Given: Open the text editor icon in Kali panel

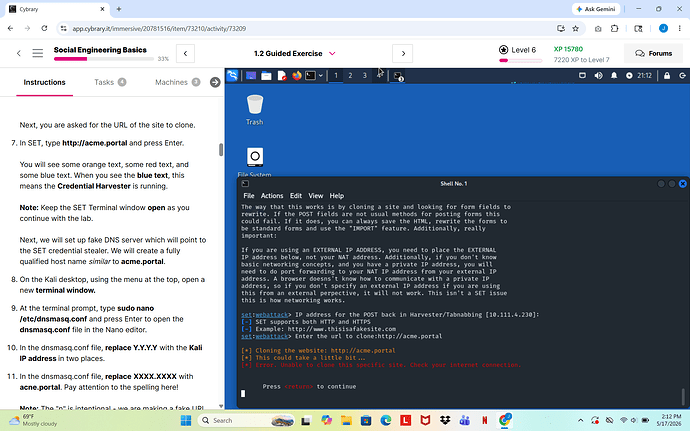Looking at the screenshot, I should [x=282, y=76].
